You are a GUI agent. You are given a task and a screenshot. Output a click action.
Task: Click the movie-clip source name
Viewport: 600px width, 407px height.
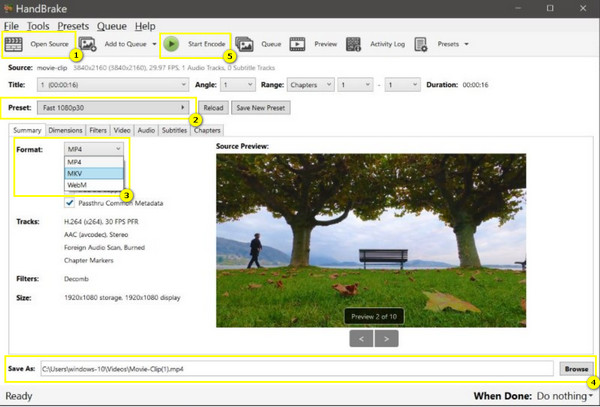(52, 68)
